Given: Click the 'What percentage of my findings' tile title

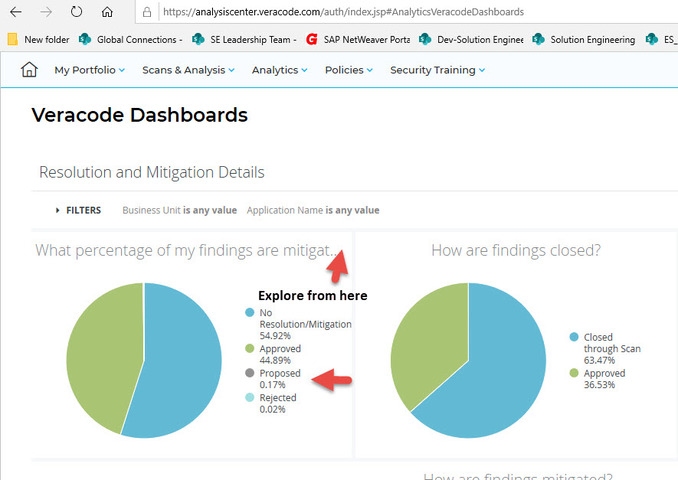Looking at the screenshot, I should [x=186, y=250].
